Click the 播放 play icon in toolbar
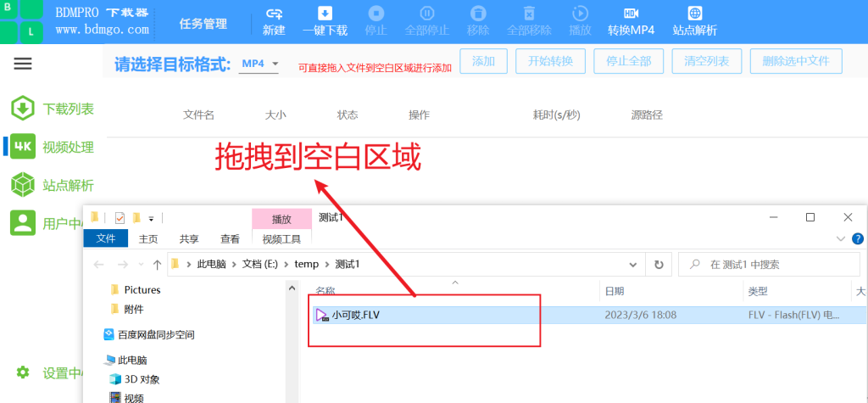 pos(580,14)
